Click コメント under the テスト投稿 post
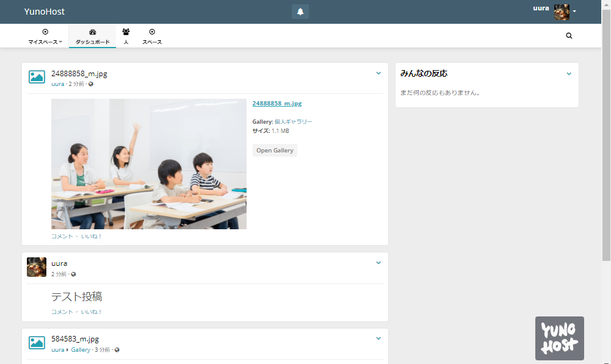The image size is (611, 364). (62, 312)
